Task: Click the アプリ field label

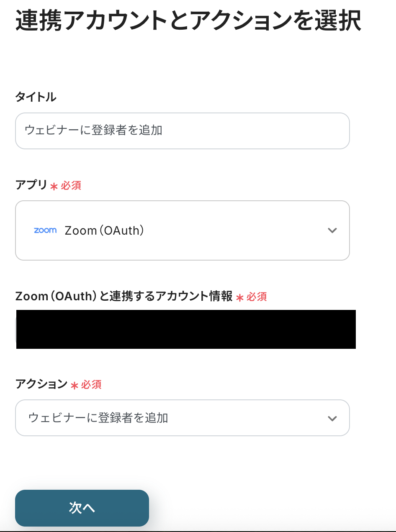Action: [31, 185]
